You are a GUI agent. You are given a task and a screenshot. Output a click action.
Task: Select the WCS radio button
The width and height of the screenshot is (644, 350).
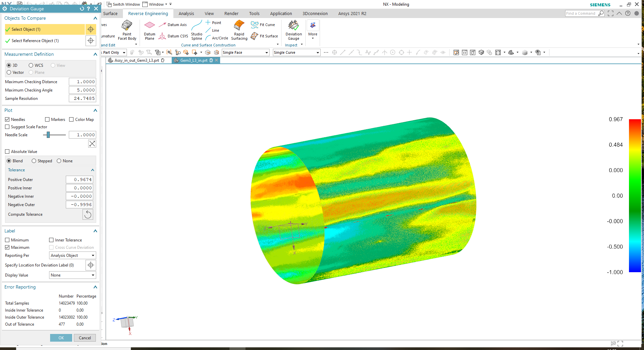pos(31,65)
